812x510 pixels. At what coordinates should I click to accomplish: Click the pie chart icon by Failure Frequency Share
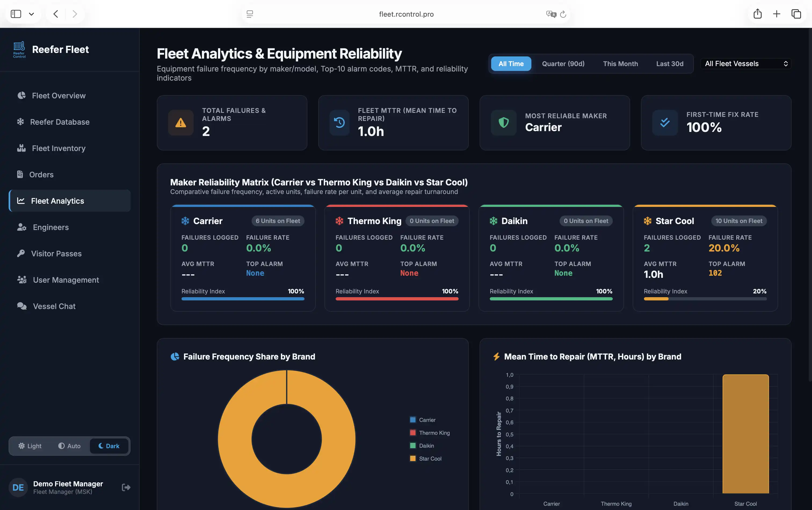175,357
